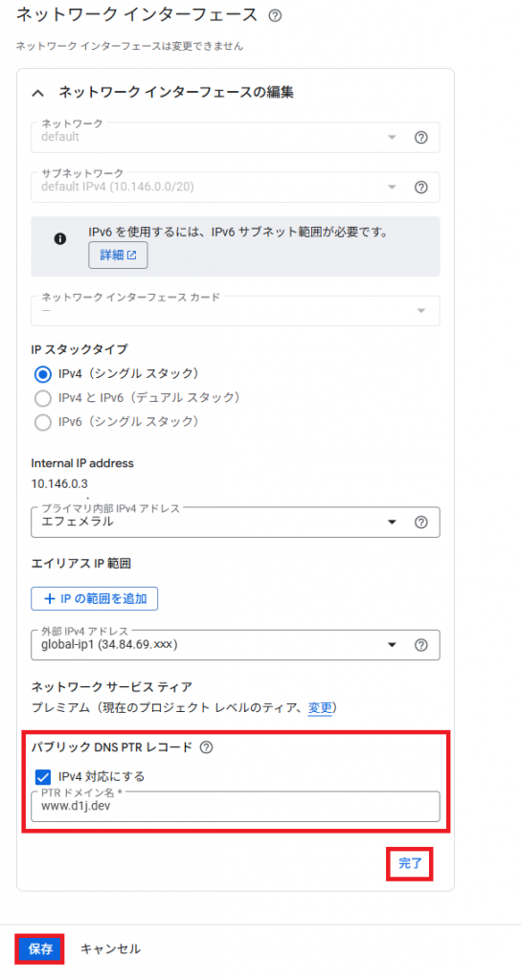Click the 保存 button
The height and width of the screenshot is (980, 521).
click(x=40, y=948)
